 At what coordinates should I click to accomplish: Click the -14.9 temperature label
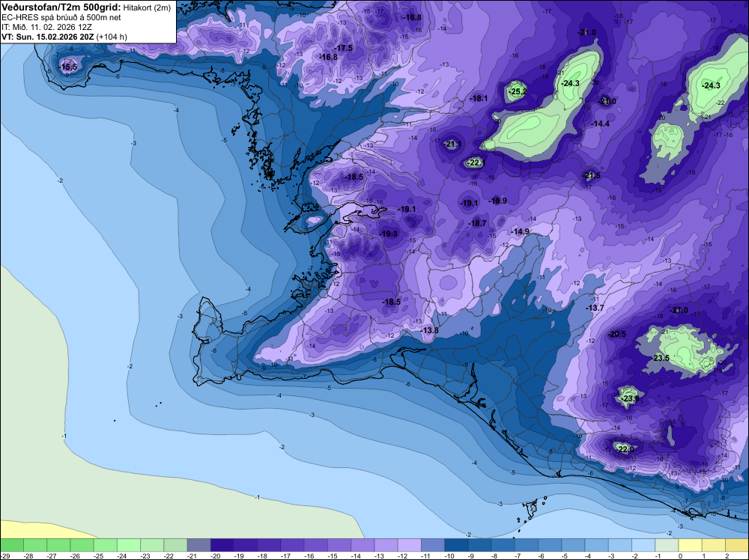pyautogui.click(x=521, y=231)
